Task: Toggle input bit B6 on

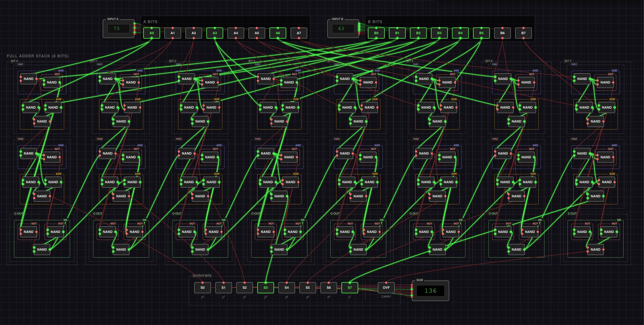Action: pos(503,33)
